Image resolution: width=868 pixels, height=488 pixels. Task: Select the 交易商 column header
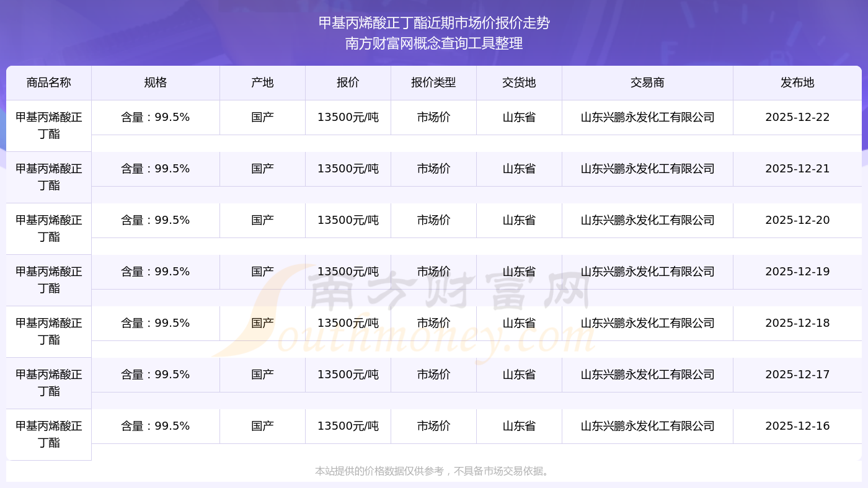coord(648,82)
